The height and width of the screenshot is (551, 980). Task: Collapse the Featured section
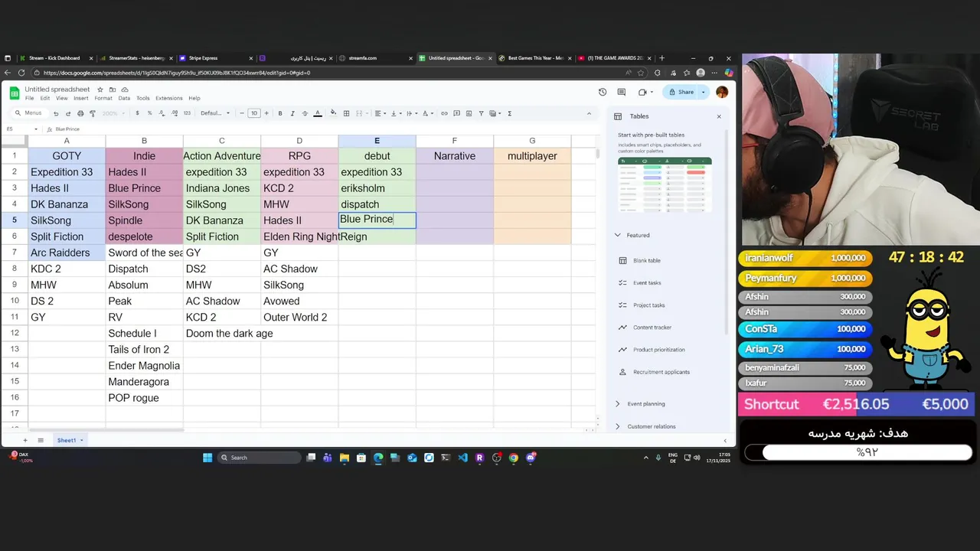(618, 235)
